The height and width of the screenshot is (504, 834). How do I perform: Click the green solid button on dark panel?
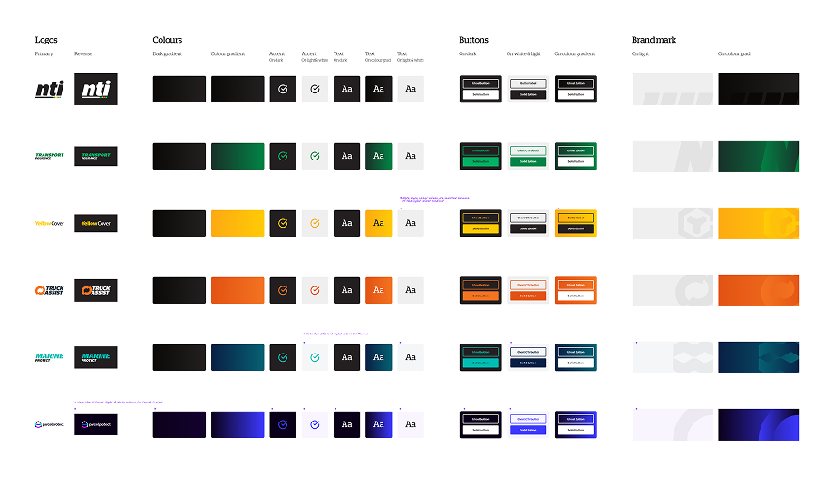(480, 162)
